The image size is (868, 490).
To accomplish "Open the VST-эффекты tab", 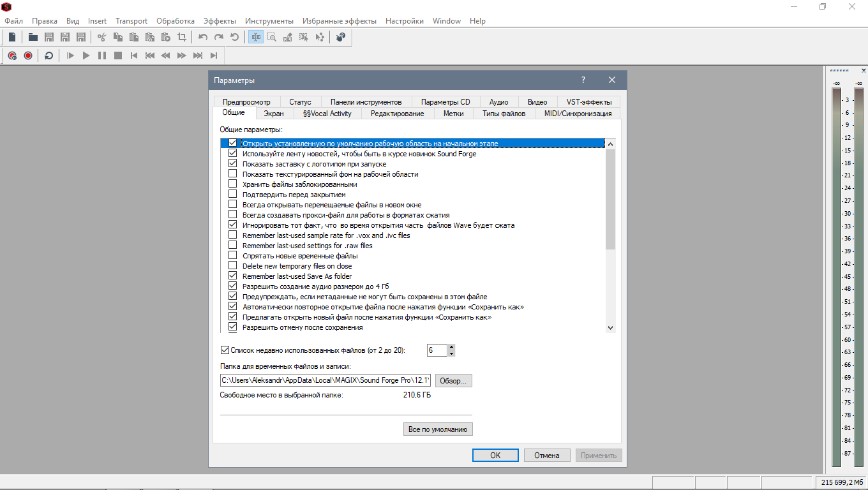I will 588,102.
